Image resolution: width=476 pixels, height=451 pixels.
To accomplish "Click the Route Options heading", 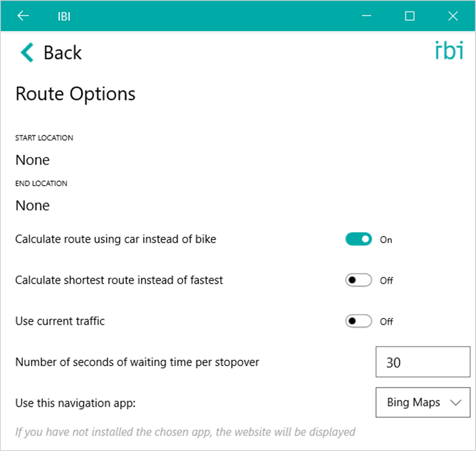I will (75, 93).
